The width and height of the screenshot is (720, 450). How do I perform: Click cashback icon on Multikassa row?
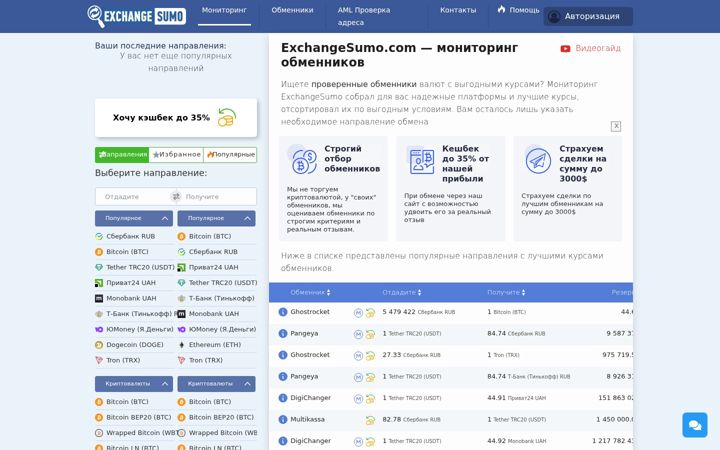point(370,420)
